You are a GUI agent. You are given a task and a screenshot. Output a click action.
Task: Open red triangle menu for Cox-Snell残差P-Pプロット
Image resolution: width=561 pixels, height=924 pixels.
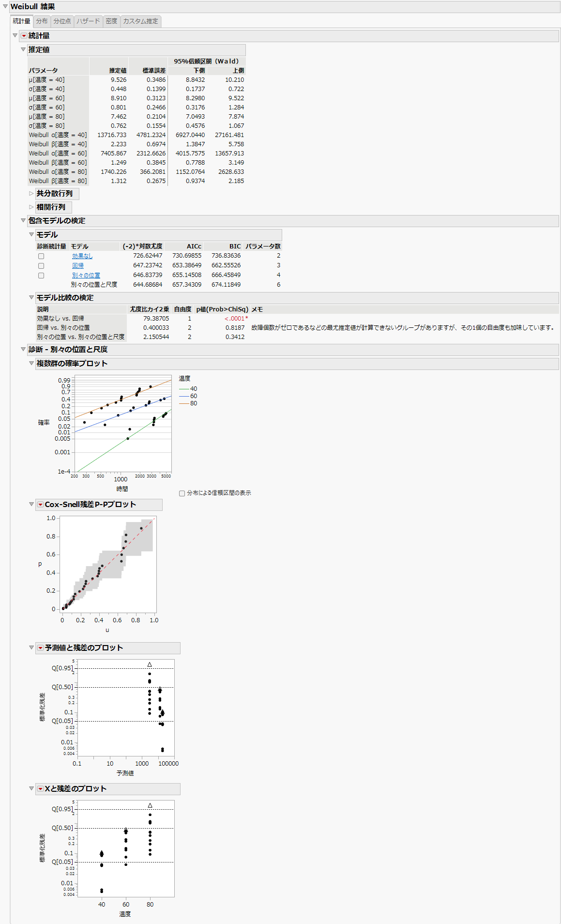[x=40, y=505]
